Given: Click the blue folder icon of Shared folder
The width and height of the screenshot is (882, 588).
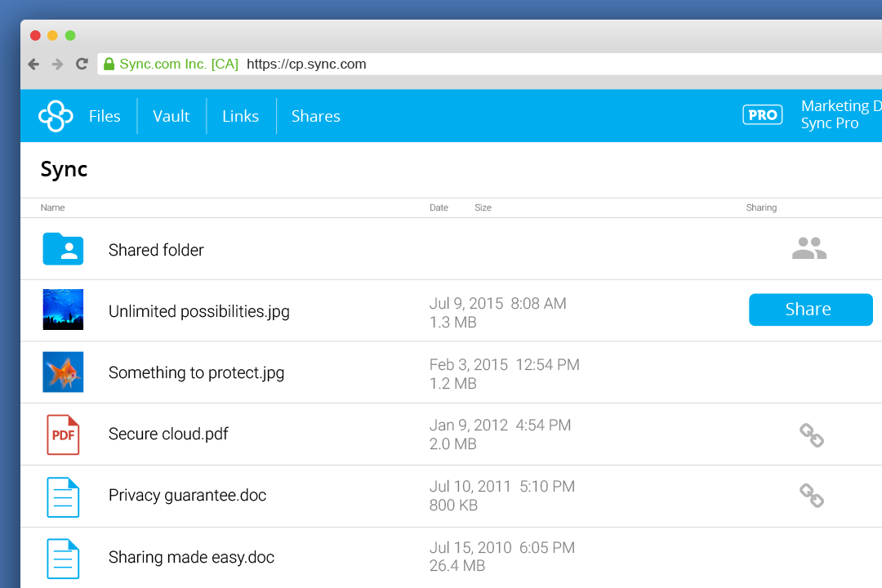Looking at the screenshot, I should point(63,248).
